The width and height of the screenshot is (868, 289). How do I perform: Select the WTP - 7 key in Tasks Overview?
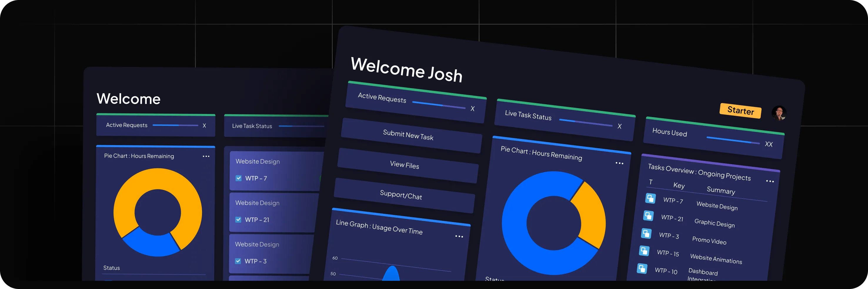click(673, 201)
